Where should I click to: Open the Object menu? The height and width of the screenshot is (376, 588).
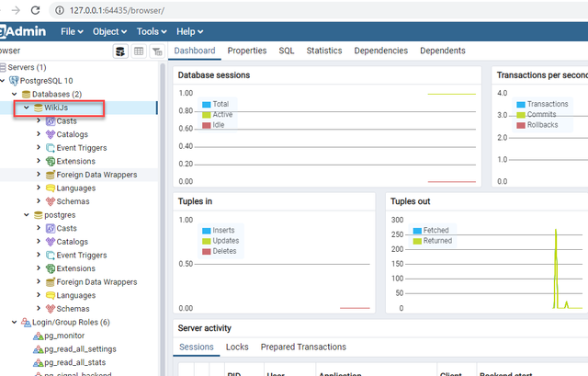(x=110, y=31)
